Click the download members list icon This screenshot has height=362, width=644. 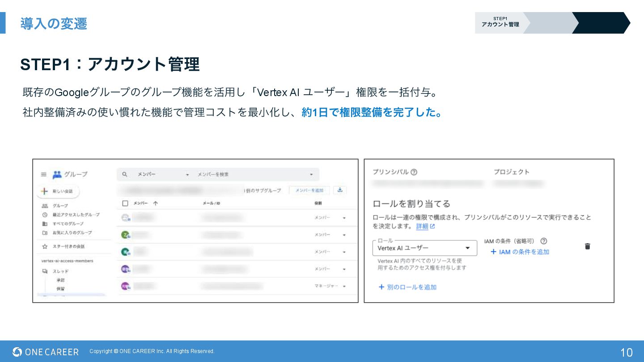pos(340,190)
